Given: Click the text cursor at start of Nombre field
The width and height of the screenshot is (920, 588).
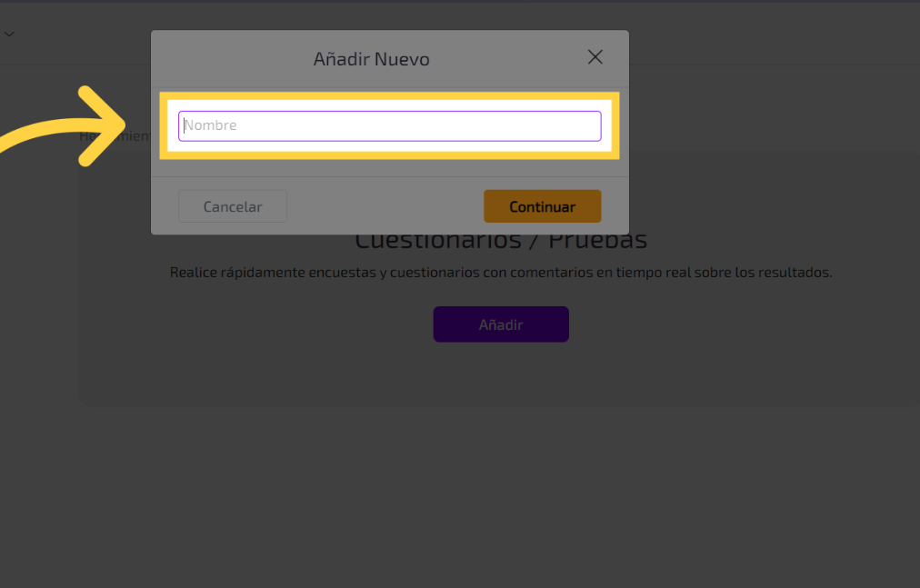Looking at the screenshot, I should (184, 126).
